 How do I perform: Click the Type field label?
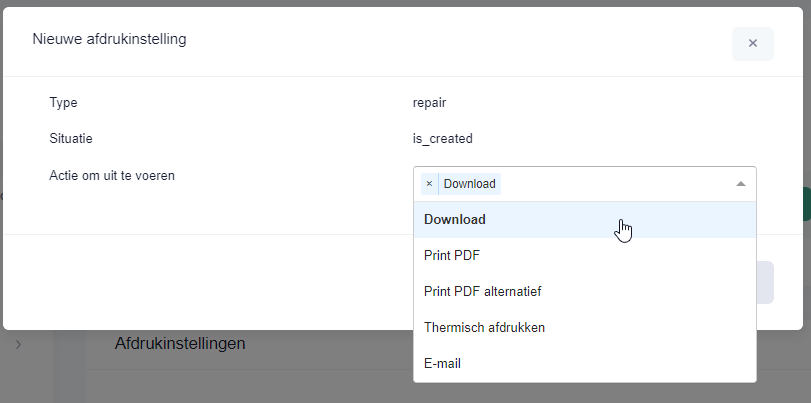pyautogui.click(x=63, y=102)
